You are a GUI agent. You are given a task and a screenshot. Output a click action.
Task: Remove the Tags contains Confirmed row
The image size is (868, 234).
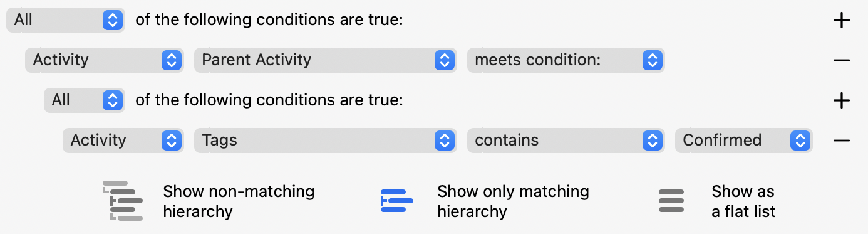[841, 141]
